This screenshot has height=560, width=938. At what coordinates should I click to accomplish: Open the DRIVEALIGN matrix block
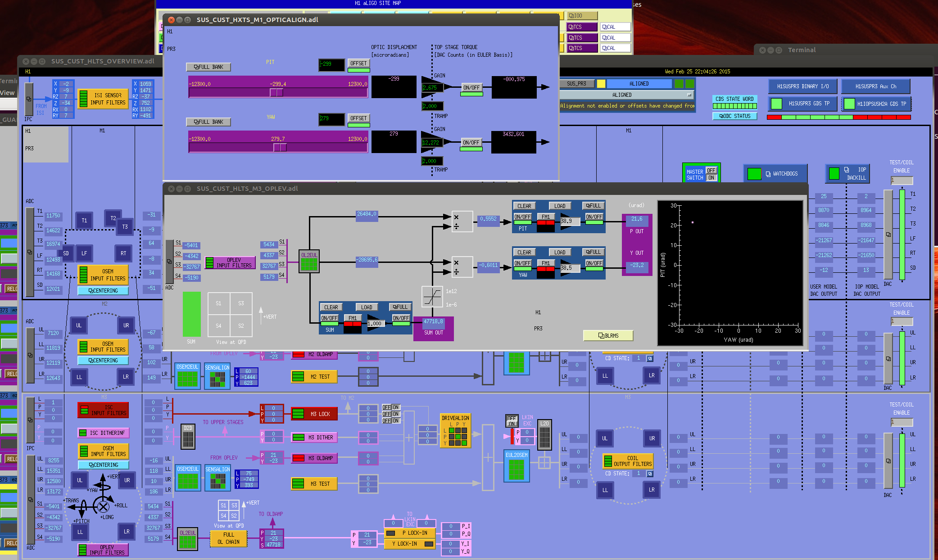[x=455, y=431]
